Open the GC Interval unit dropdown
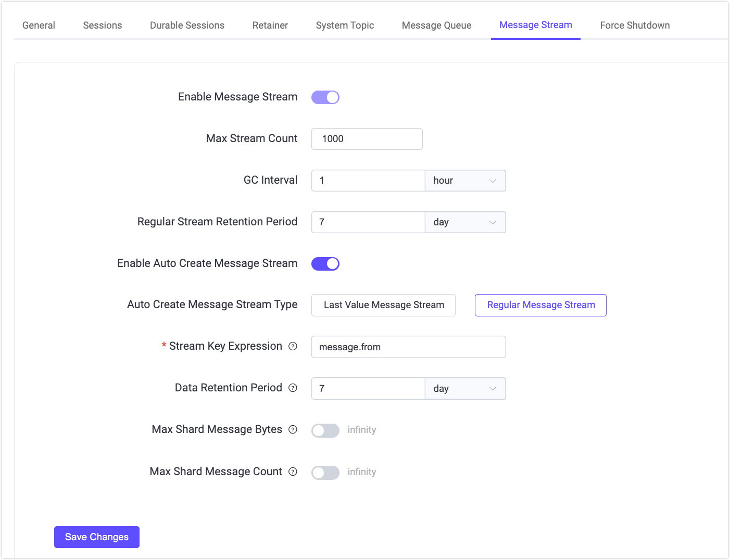The height and width of the screenshot is (560, 730). (x=465, y=181)
